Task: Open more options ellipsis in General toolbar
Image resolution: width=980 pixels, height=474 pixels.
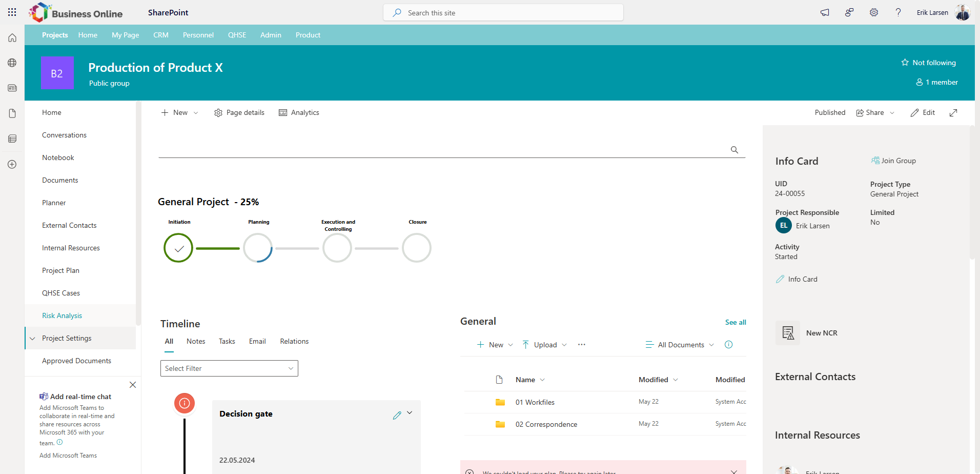Action: (581, 345)
